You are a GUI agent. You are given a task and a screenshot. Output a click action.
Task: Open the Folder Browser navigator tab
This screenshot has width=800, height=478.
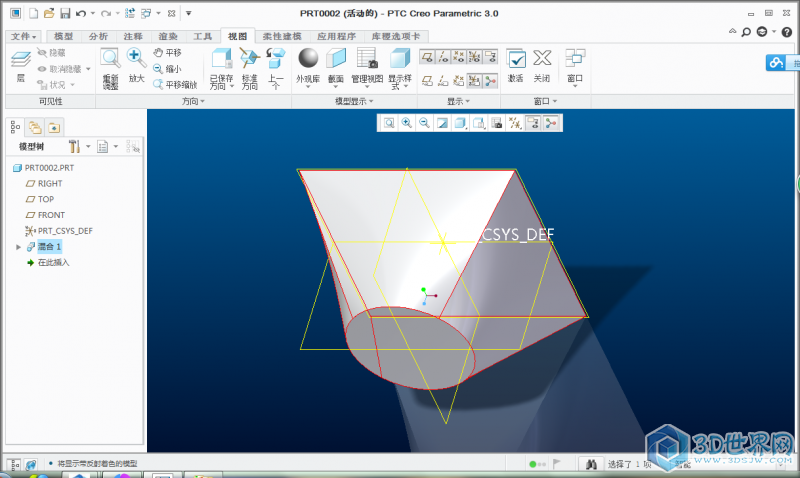coord(35,127)
